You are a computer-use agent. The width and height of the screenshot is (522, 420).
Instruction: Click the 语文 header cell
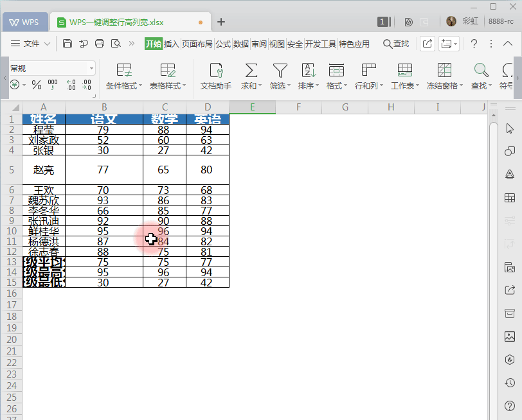point(104,119)
